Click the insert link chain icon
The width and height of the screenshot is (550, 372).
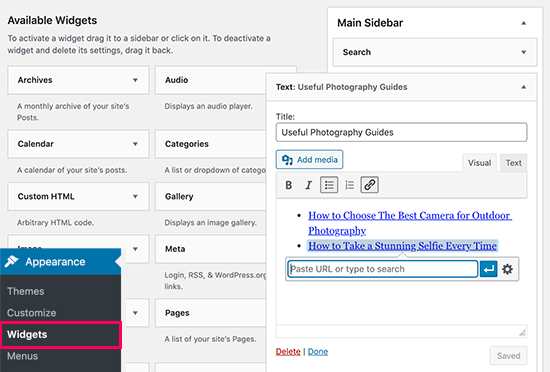(x=369, y=185)
